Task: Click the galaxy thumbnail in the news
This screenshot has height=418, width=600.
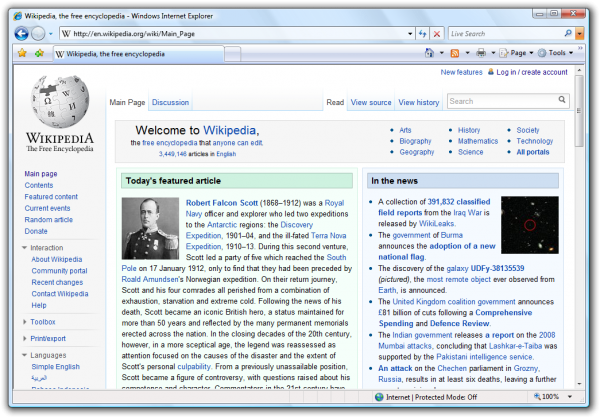Action: click(530, 225)
